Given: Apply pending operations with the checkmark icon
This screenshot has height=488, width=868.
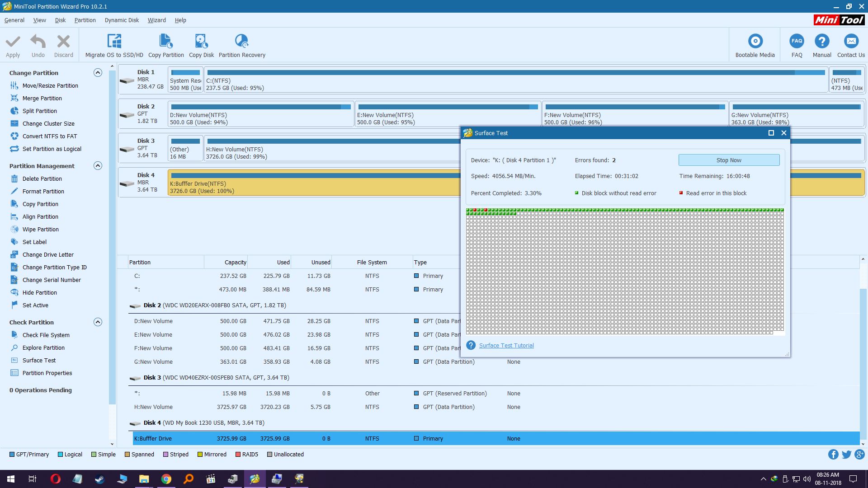Looking at the screenshot, I should [13, 45].
